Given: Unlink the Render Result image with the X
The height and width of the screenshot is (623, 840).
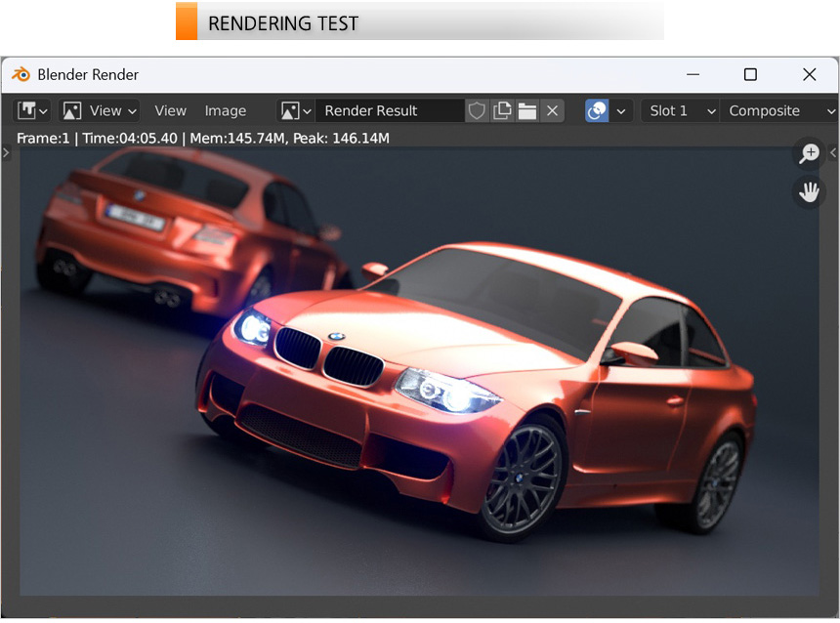Looking at the screenshot, I should click(552, 111).
